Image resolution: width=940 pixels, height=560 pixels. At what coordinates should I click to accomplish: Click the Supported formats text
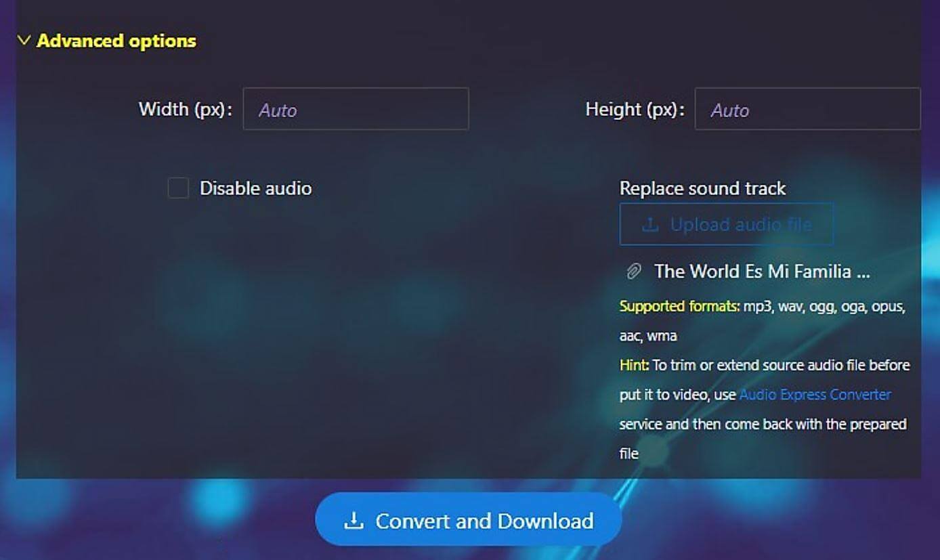point(679,307)
